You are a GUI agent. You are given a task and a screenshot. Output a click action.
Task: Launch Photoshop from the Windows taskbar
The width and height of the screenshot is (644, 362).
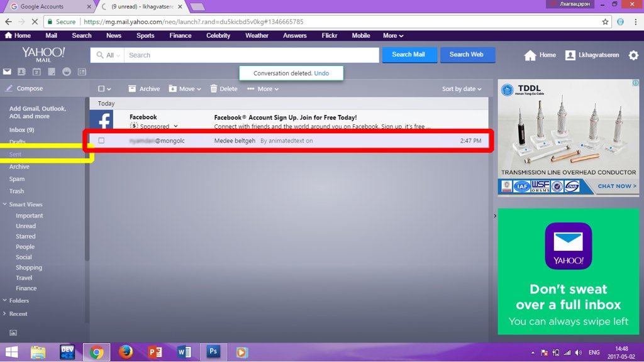pyautogui.click(x=213, y=352)
